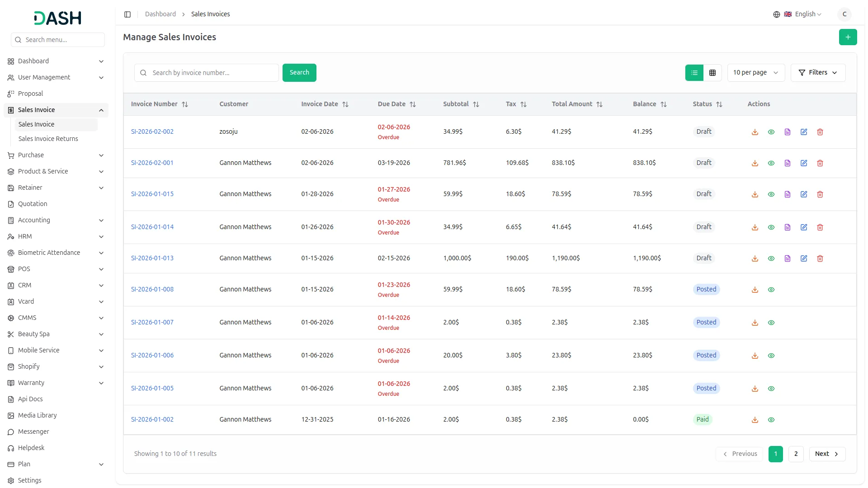The height and width of the screenshot is (488, 868).
Task: Click the green Search button
Action: [x=299, y=73]
